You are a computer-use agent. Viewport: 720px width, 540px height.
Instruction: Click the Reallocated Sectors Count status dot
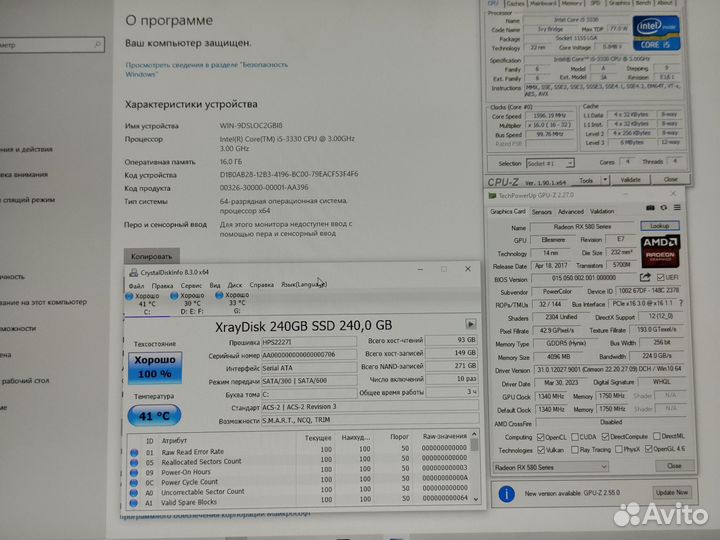pyautogui.click(x=134, y=463)
